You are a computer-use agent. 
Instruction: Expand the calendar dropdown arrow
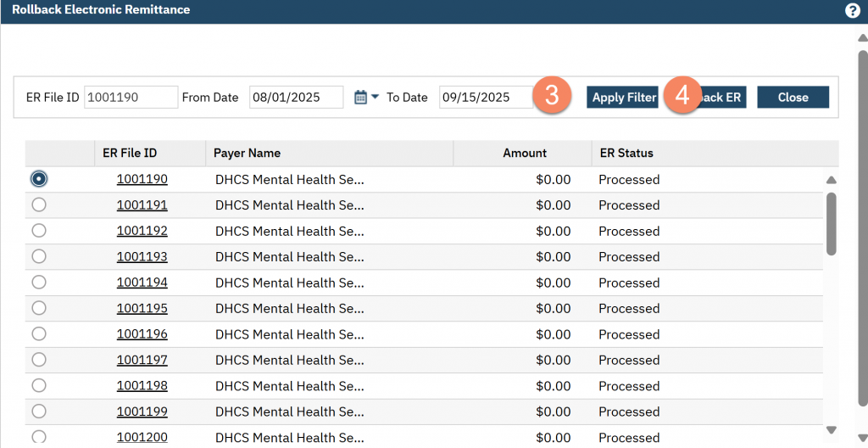pyautogui.click(x=375, y=98)
